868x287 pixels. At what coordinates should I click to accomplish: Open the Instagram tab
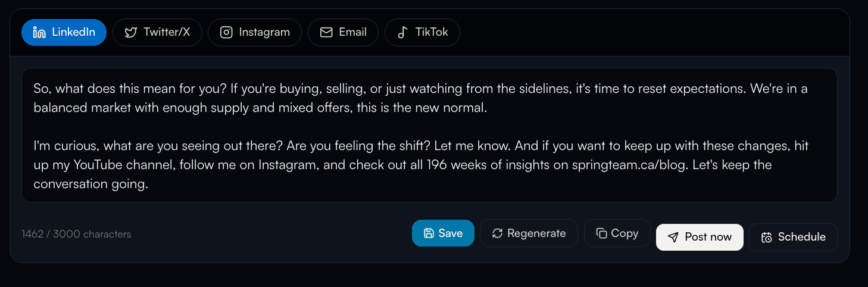tap(255, 32)
